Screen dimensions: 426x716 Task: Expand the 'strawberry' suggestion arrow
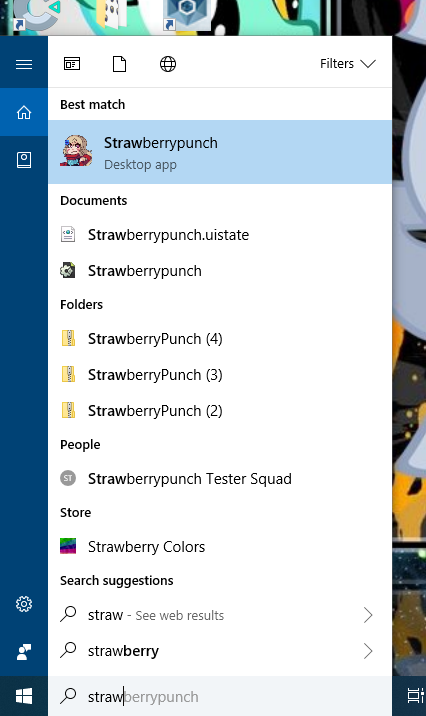pyautogui.click(x=368, y=651)
